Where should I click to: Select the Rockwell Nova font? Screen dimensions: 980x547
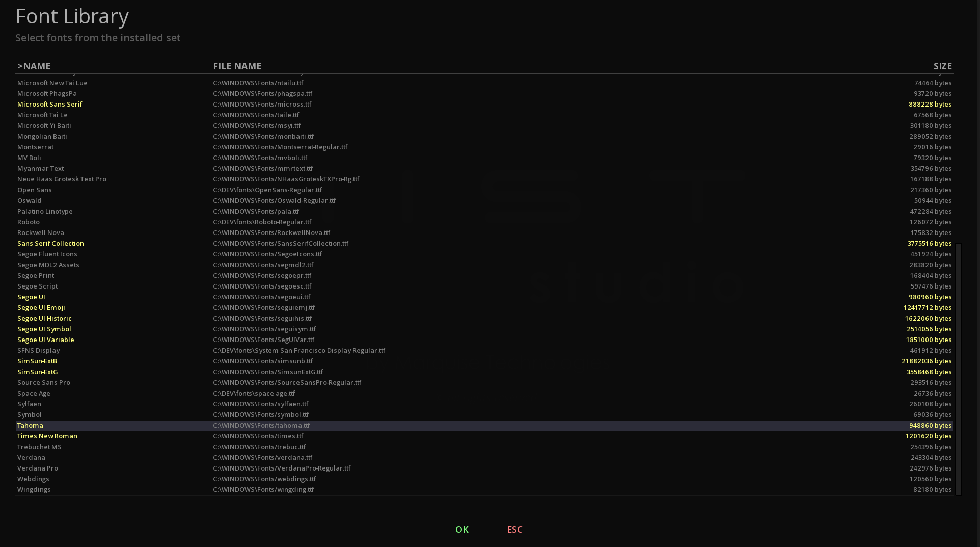[x=484, y=232]
